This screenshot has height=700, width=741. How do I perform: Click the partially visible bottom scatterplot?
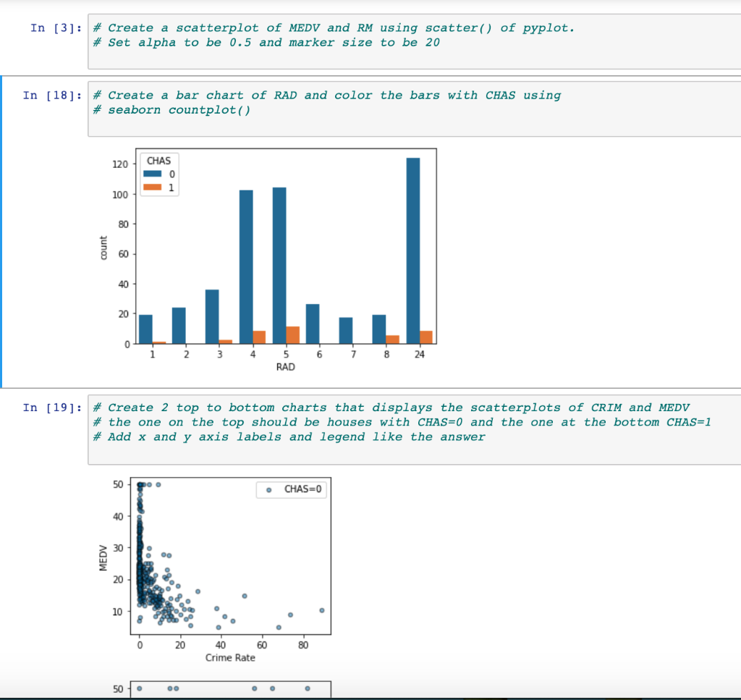click(x=230, y=689)
